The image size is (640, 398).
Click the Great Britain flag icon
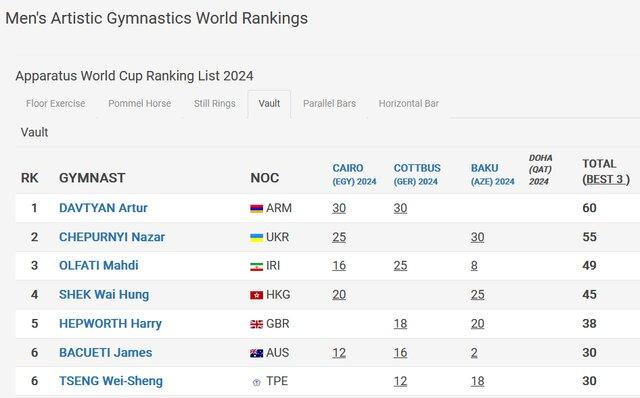coord(256,324)
